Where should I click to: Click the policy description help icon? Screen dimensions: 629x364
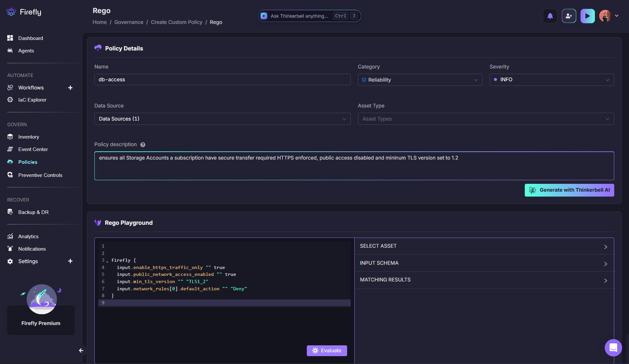[143, 145]
